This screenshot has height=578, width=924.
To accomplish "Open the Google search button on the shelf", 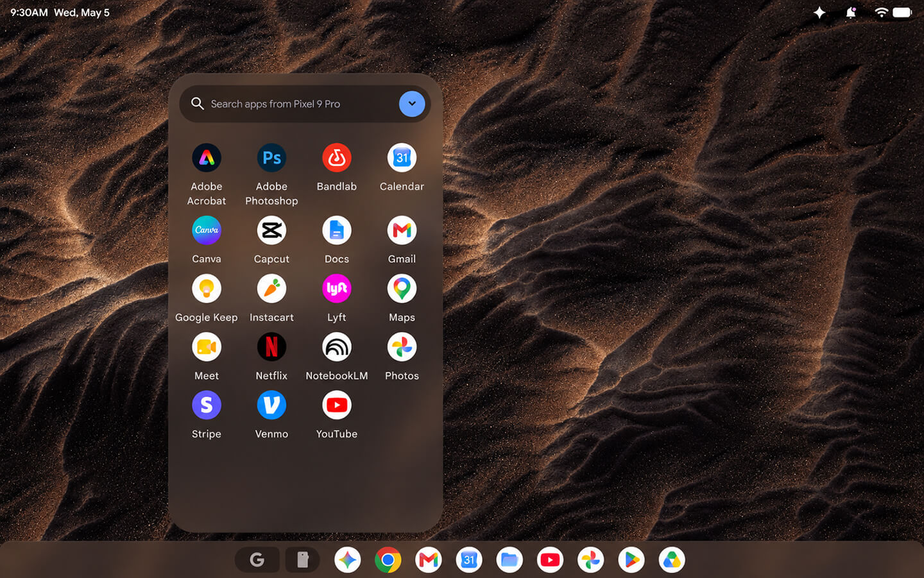I will tap(257, 560).
